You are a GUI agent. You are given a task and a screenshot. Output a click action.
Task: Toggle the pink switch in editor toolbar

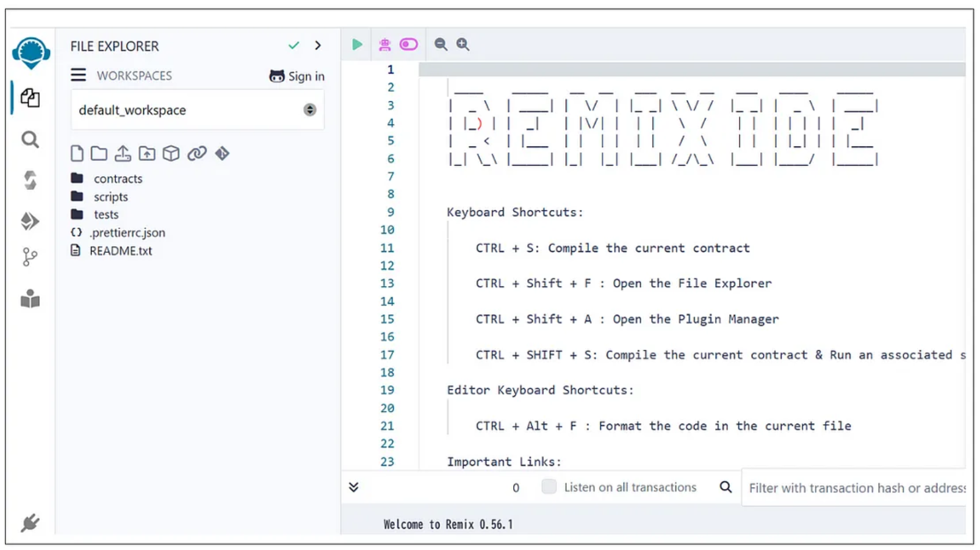(x=409, y=45)
